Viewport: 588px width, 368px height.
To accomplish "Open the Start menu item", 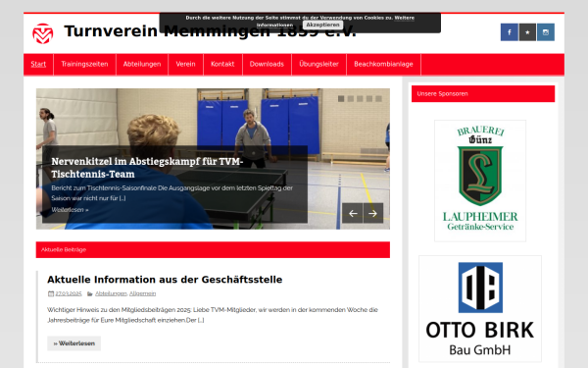I will pos(38,64).
